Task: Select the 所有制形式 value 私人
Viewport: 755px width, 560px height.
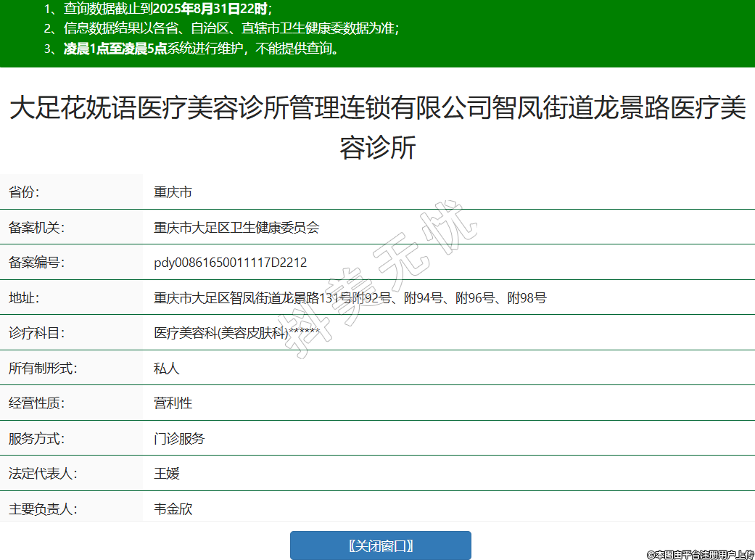Action: tap(166, 368)
